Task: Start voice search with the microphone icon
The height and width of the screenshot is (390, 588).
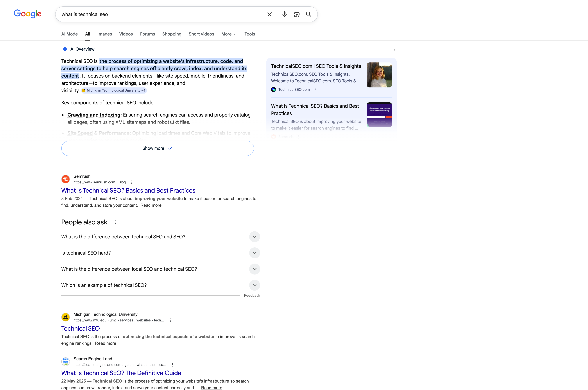Action: [284, 14]
